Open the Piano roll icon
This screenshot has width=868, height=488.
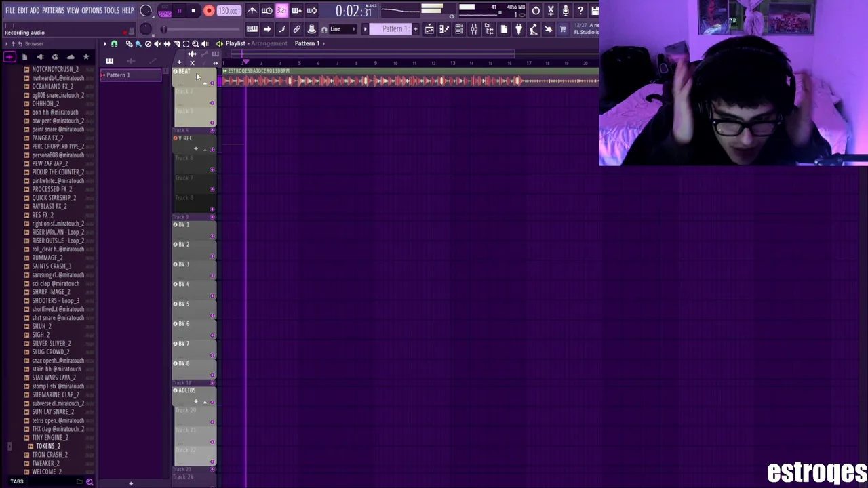pyautogui.click(x=444, y=29)
